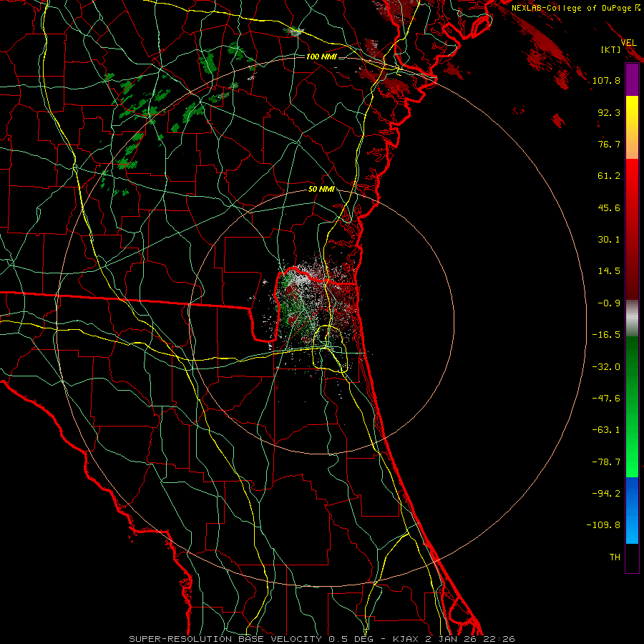
Task: Click the 76.7 velocity scale value
Action: pyautogui.click(x=609, y=144)
